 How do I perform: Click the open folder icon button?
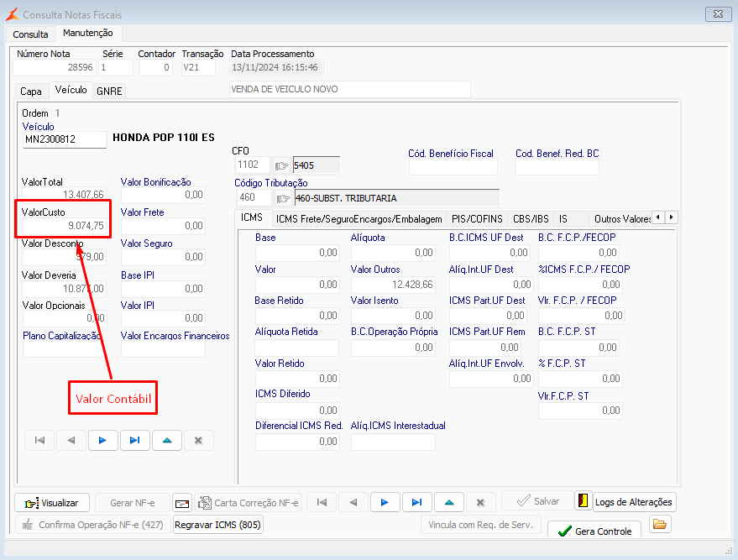tap(660, 526)
